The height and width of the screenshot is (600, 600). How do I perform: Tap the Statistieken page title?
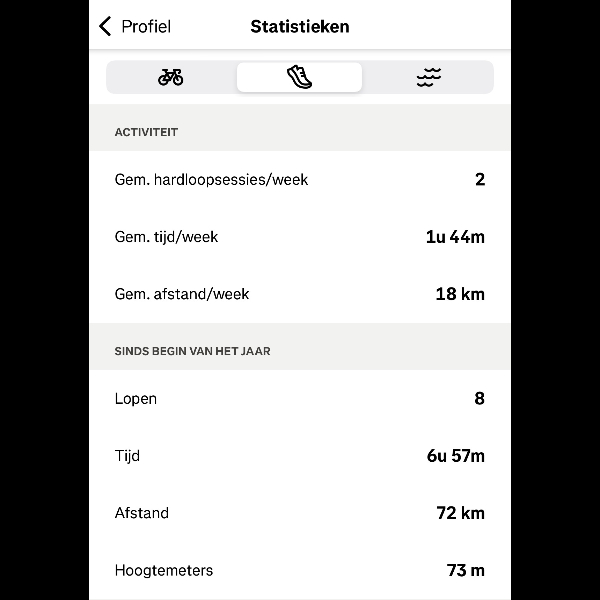300,26
